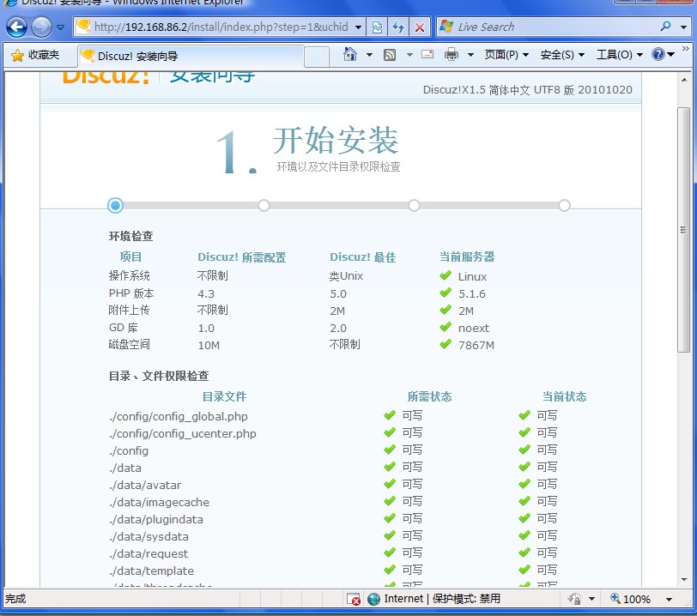Click the '7867M' disk space value
Viewport: 697px width, 616px height.
point(476,346)
